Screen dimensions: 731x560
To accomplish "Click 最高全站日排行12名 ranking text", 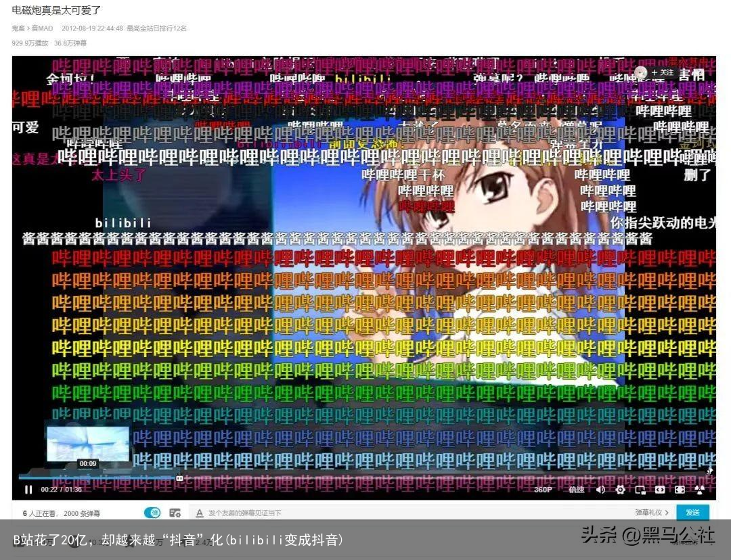I will [156, 28].
